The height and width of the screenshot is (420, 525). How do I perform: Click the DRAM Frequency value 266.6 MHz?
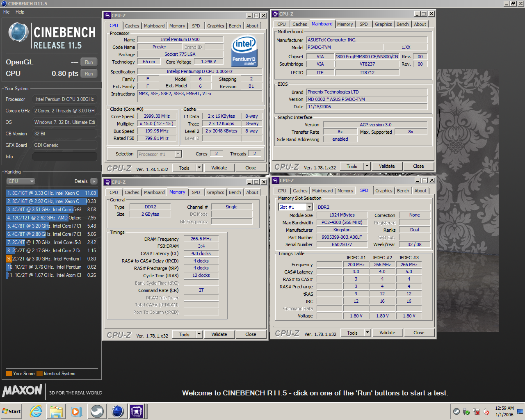pos(201,239)
